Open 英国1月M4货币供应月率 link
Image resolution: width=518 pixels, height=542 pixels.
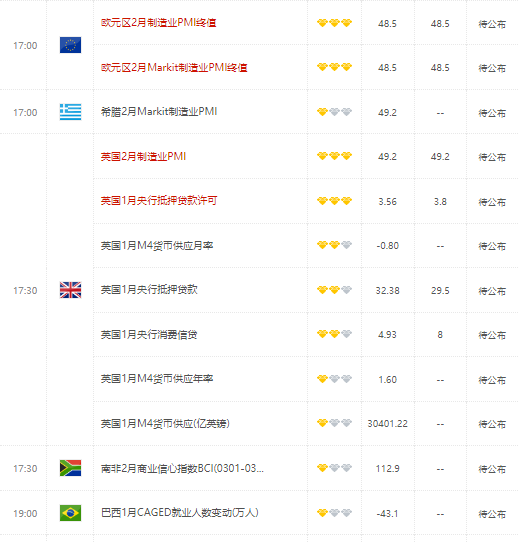157,245
